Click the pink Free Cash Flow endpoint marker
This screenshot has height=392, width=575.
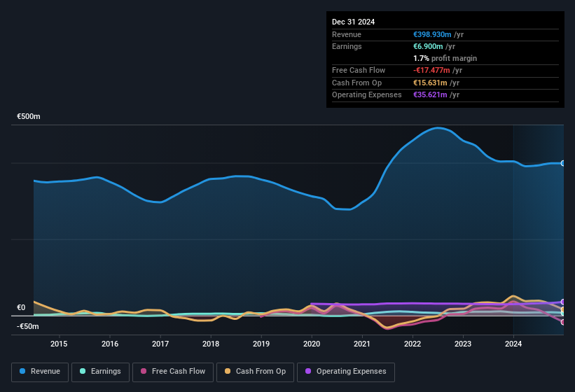tap(563, 323)
